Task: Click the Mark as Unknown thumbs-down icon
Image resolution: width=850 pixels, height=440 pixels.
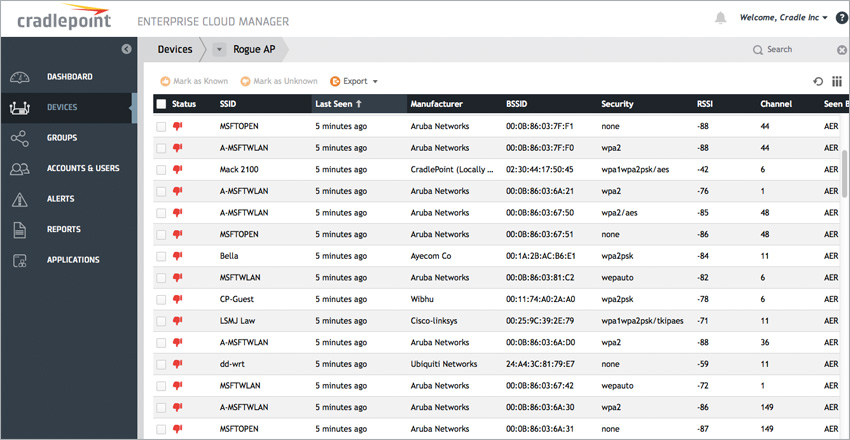Action: pyautogui.click(x=246, y=81)
